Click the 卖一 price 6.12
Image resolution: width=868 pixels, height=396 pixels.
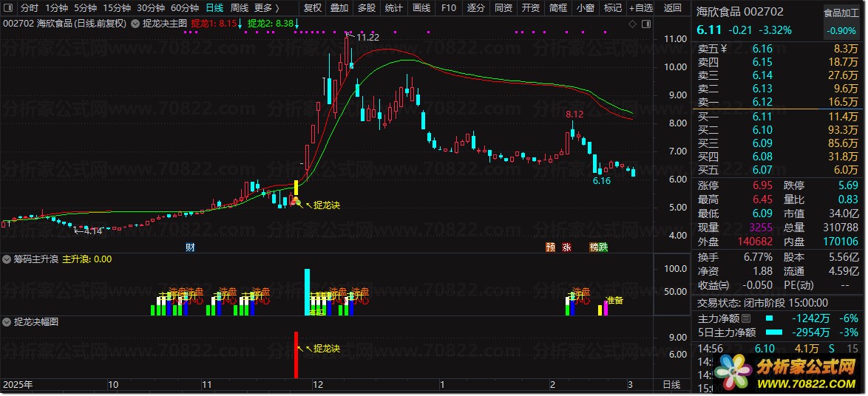point(762,102)
